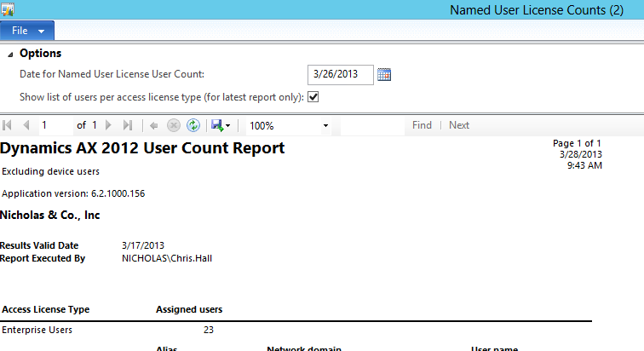Click the current page number field
Viewport: 644px width, 351px height.
56,125
